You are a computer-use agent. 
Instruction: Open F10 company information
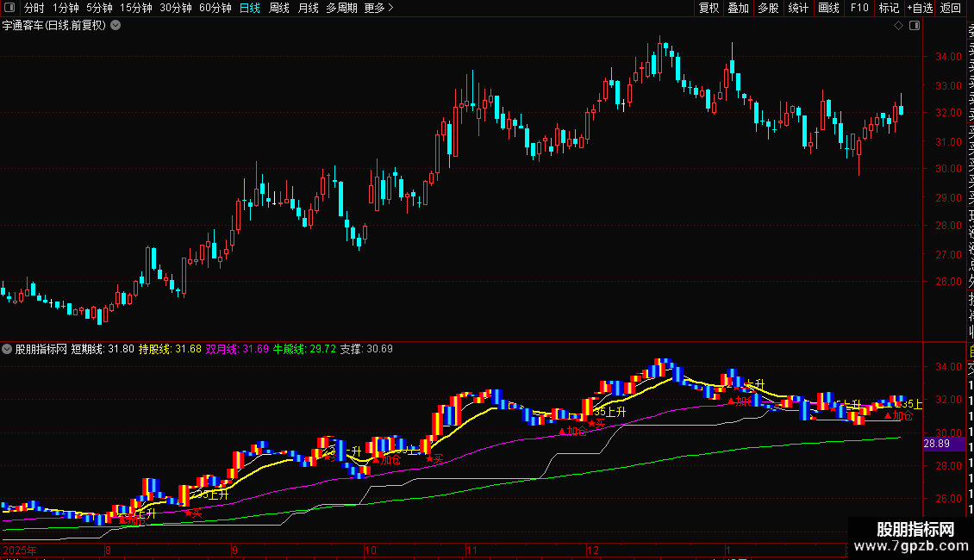[x=859, y=9]
